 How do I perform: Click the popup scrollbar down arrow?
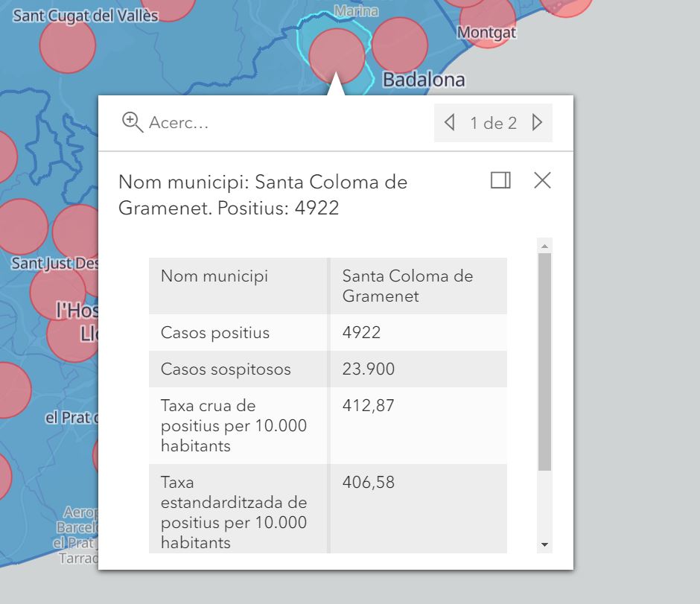[544, 544]
